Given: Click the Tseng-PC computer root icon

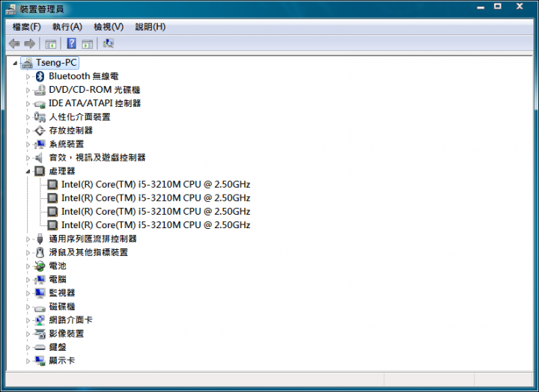Looking at the screenshot, I should 27,63.
